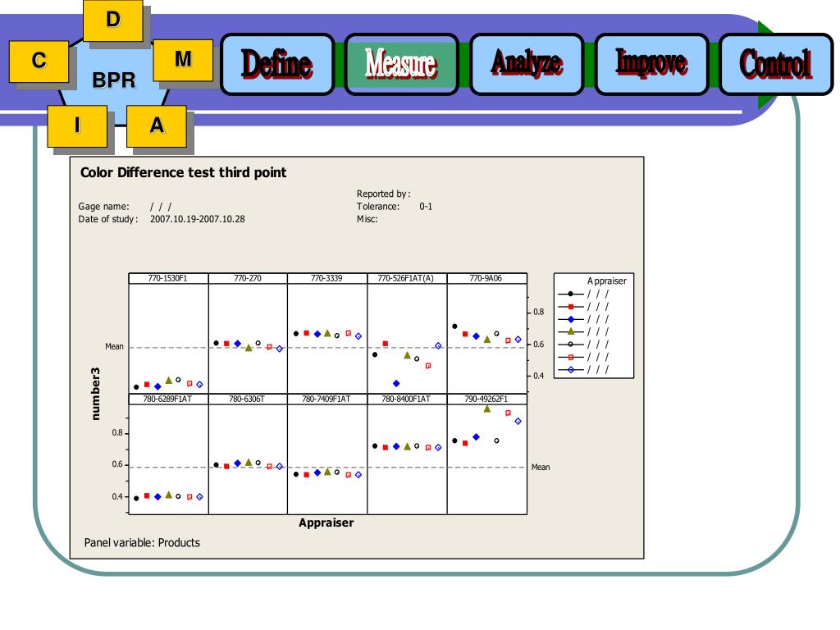Click the black filled circle legend marker
The height and width of the screenshot is (630, 840).
[571, 294]
